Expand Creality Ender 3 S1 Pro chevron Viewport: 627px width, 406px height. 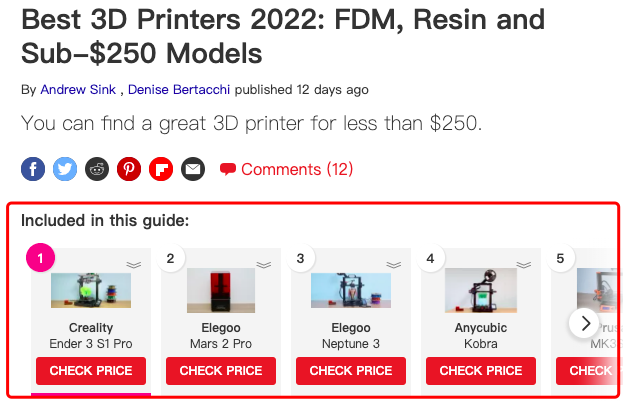click(x=134, y=265)
